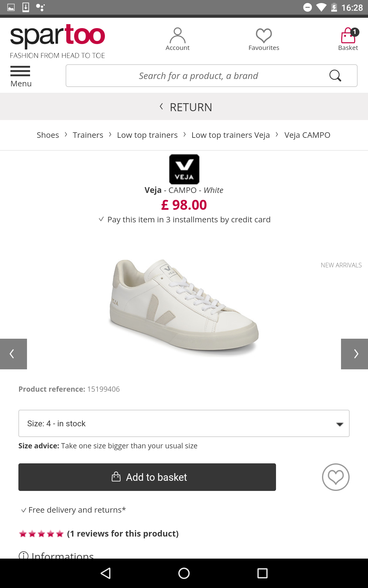Open Low top trainers Veja breadcrumb
The width and height of the screenshot is (368, 588).
[x=231, y=135]
